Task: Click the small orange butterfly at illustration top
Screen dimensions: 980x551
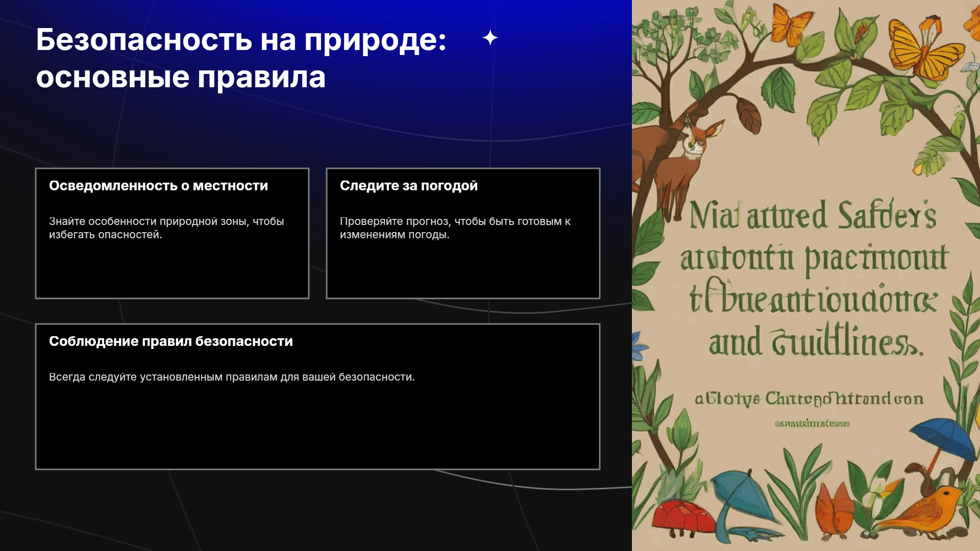Action: (792, 24)
